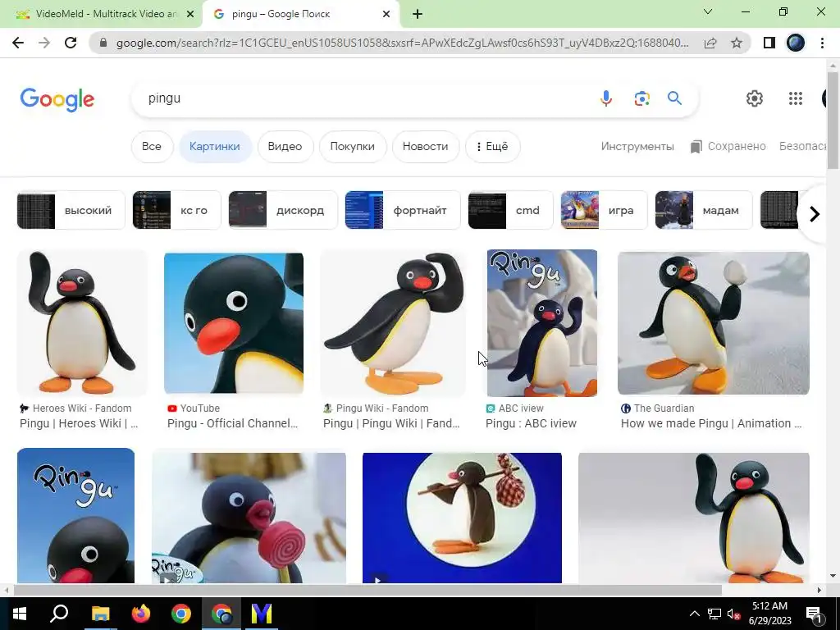Screen dimensions: 840x630
Task: Open 'How we made Pingu | Animation' link
Action: pyautogui.click(x=711, y=423)
